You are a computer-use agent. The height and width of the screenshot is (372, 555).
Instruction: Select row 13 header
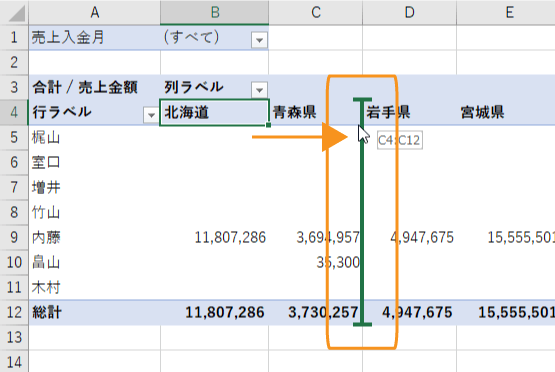(x=14, y=337)
